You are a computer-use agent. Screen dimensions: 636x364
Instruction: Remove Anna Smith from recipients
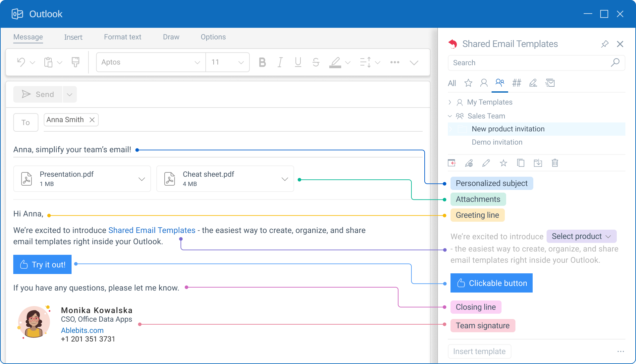click(92, 120)
